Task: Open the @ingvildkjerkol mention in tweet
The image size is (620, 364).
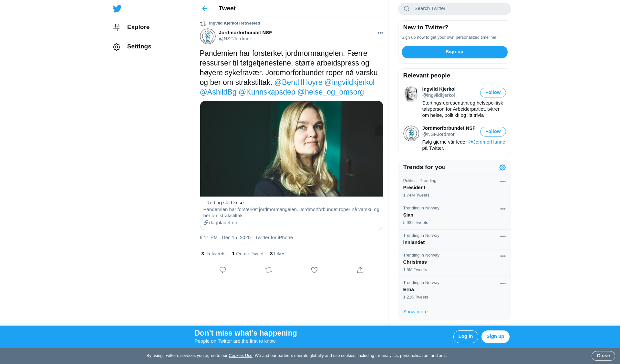Action: tap(349, 83)
